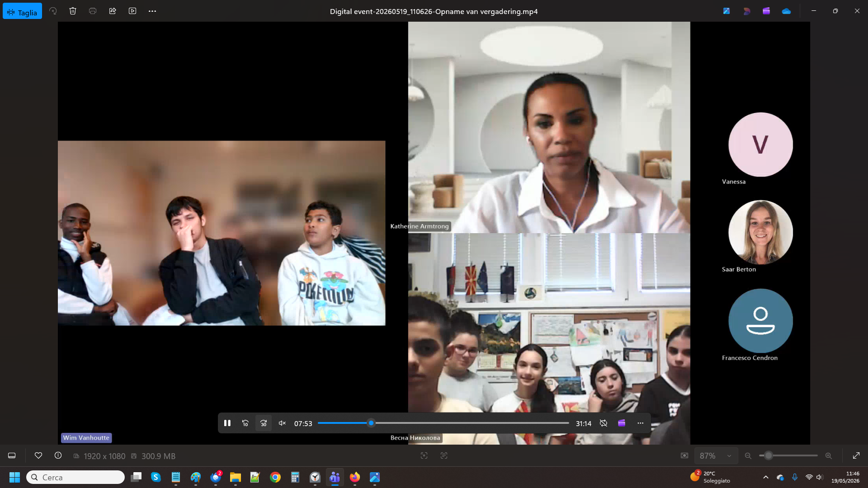This screenshot has width=868, height=488.
Task: Click the rotate icon in top toolbar
Action: click(53, 11)
